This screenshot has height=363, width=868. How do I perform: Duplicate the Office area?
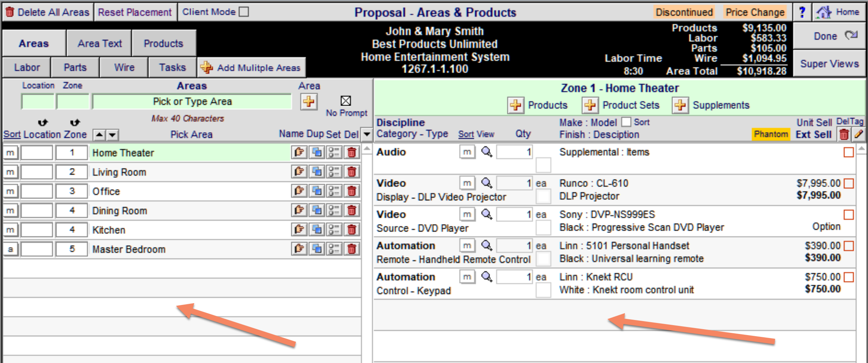(x=317, y=191)
